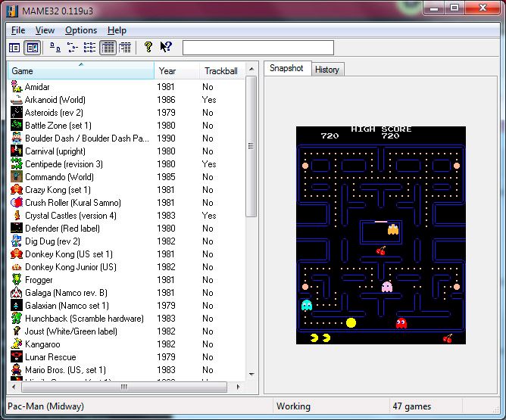Select the Crush Roller icon
The height and width of the screenshot is (420, 506).
[x=17, y=203]
